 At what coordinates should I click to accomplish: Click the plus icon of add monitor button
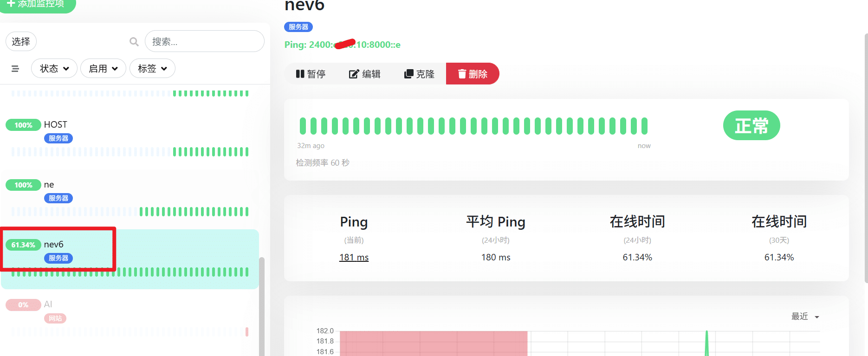coord(11,3)
